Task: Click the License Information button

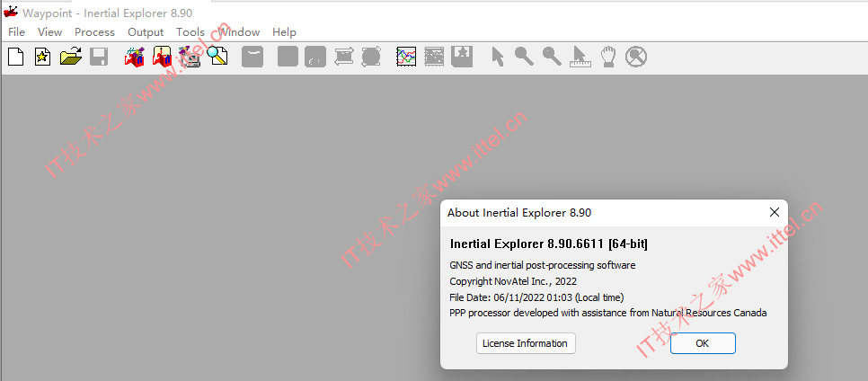Action: coord(526,343)
